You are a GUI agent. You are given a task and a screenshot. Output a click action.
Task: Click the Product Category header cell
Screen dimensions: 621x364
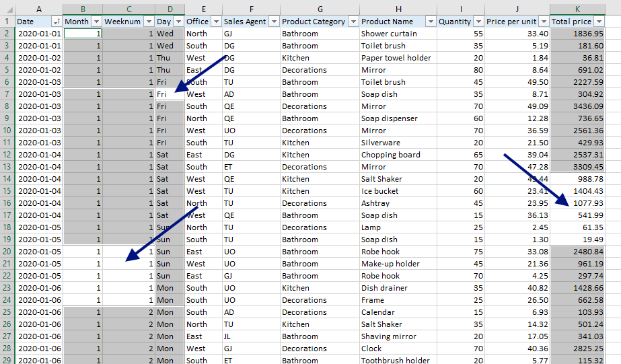point(320,22)
